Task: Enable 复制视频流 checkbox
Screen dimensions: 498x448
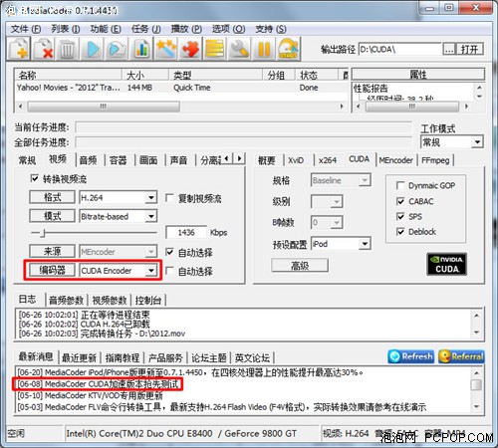Action: click(x=169, y=198)
